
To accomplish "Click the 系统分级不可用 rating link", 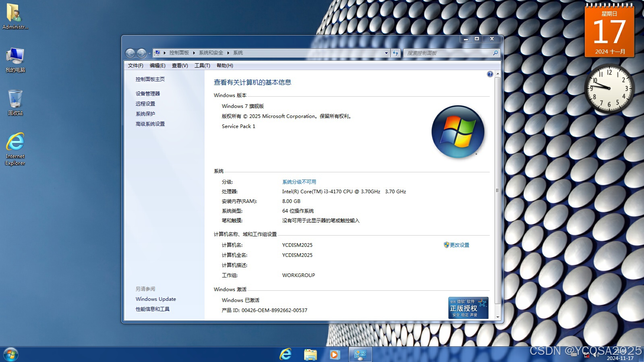I will point(299,182).
